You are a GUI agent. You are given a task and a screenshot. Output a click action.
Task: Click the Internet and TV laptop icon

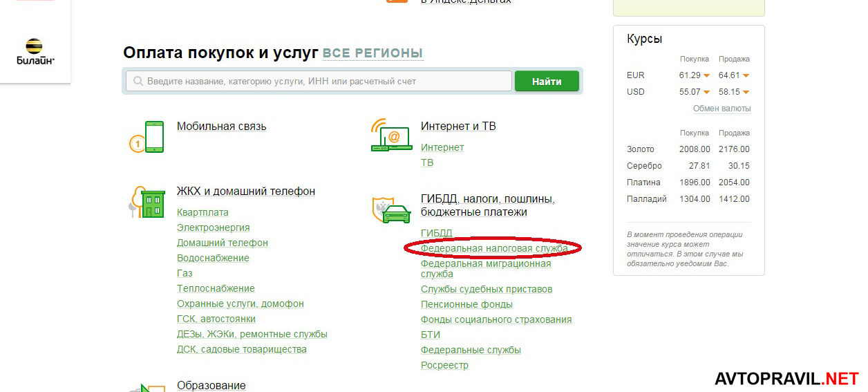[x=390, y=136]
